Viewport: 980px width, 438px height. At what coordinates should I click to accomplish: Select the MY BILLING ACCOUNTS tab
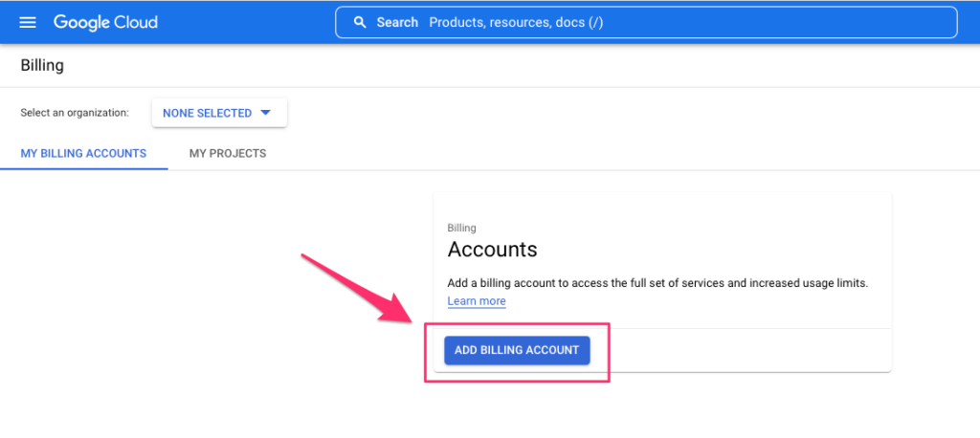tap(84, 153)
